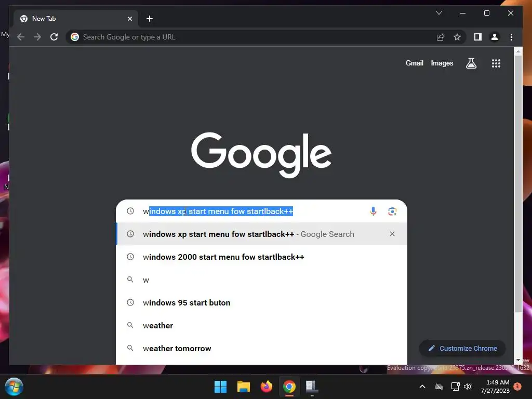Open the Search Labs flask icon
532x399 pixels.
click(471, 63)
